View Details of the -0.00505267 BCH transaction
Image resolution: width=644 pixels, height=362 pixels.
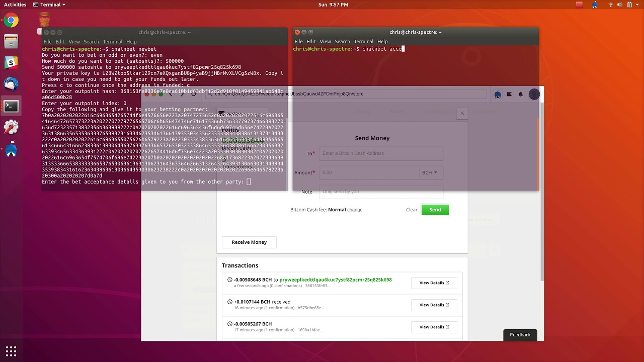(x=434, y=327)
